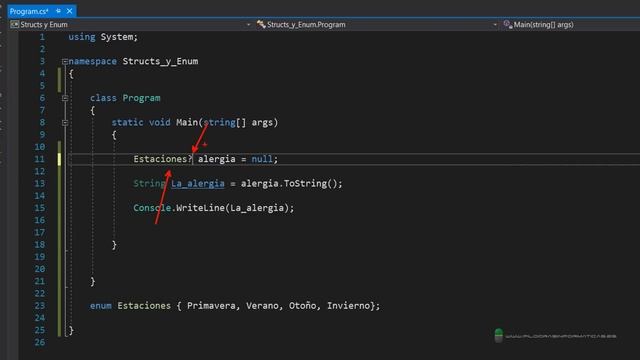
Task: Click line number 15 in the gutter
Action: [40, 208]
